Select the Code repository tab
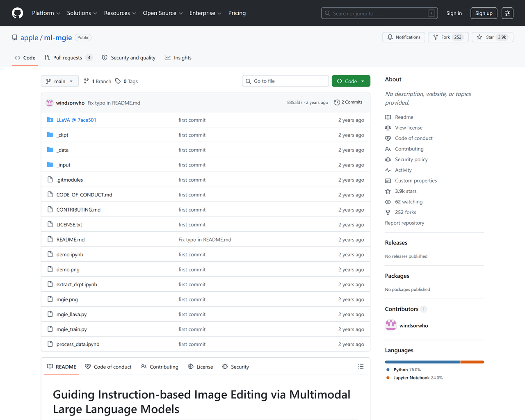 (x=25, y=58)
